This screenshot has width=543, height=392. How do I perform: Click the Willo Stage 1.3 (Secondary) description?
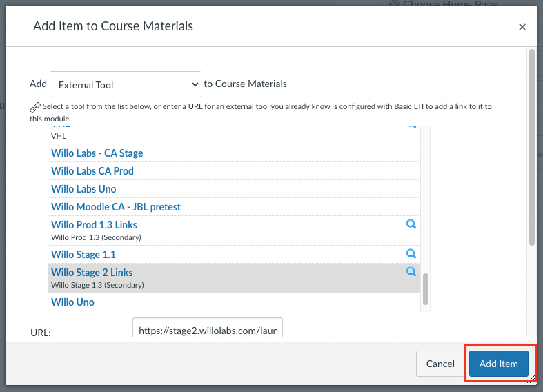97,285
